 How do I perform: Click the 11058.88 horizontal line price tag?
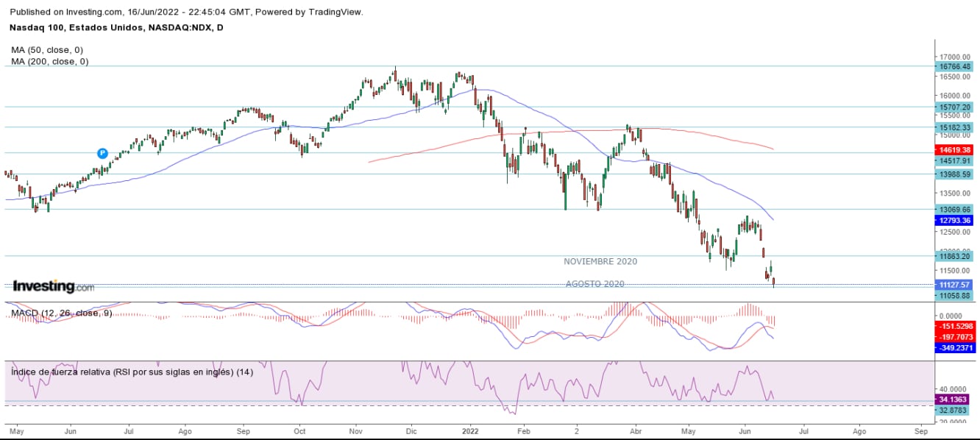click(x=954, y=295)
